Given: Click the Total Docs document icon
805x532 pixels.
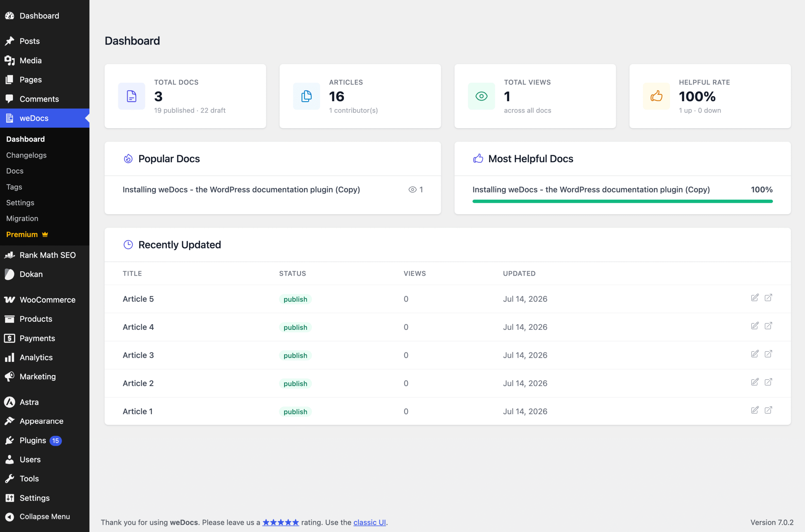Looking at the screenshot, I should pos(132,96).
